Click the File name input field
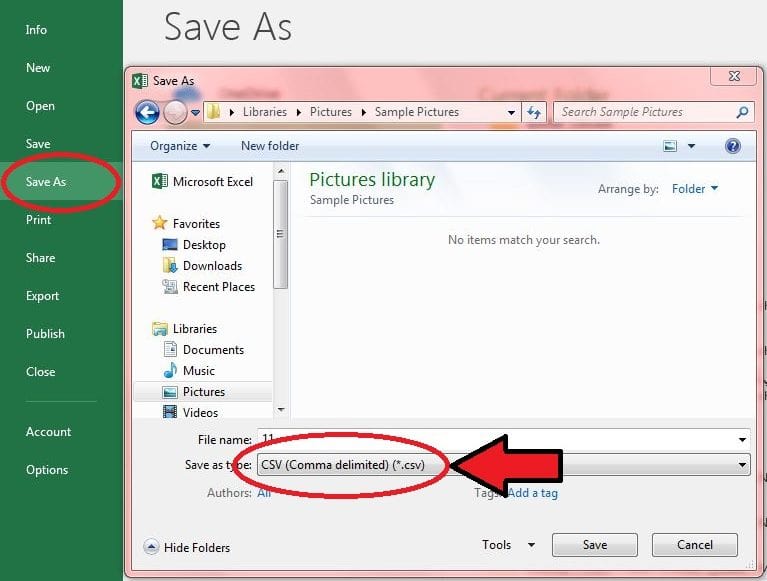The image size is (767, 581). click(500, 439)
